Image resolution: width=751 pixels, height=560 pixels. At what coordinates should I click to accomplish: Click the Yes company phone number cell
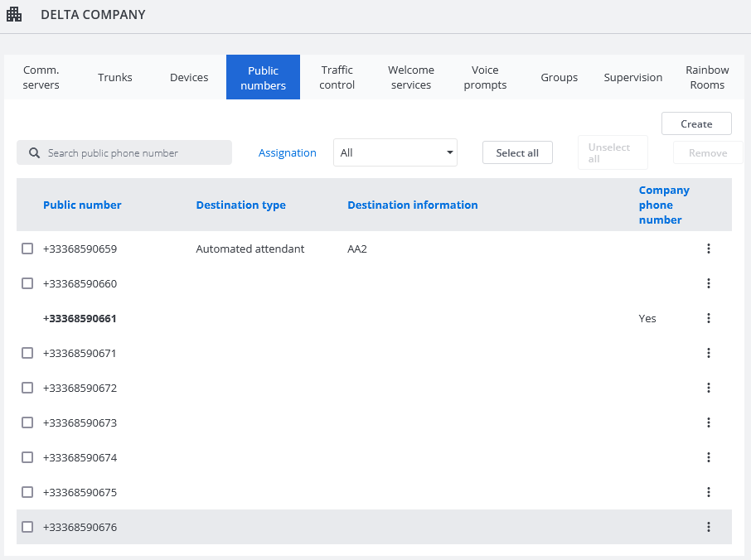coord(647,318)
